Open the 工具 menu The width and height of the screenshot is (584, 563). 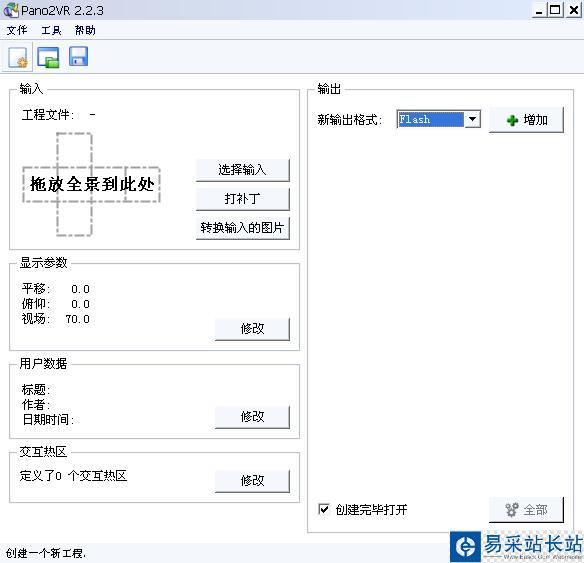click(x=51, y=30)
